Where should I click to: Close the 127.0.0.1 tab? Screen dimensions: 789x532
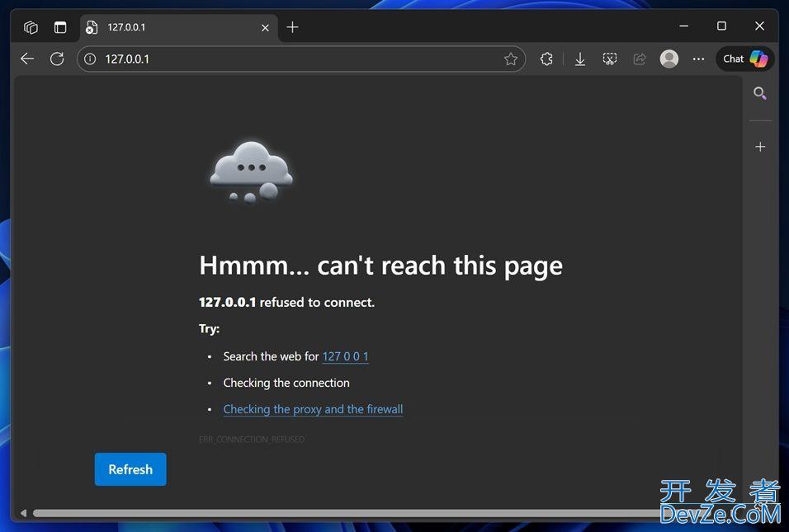pyautogui.click(x=265, y=27)
